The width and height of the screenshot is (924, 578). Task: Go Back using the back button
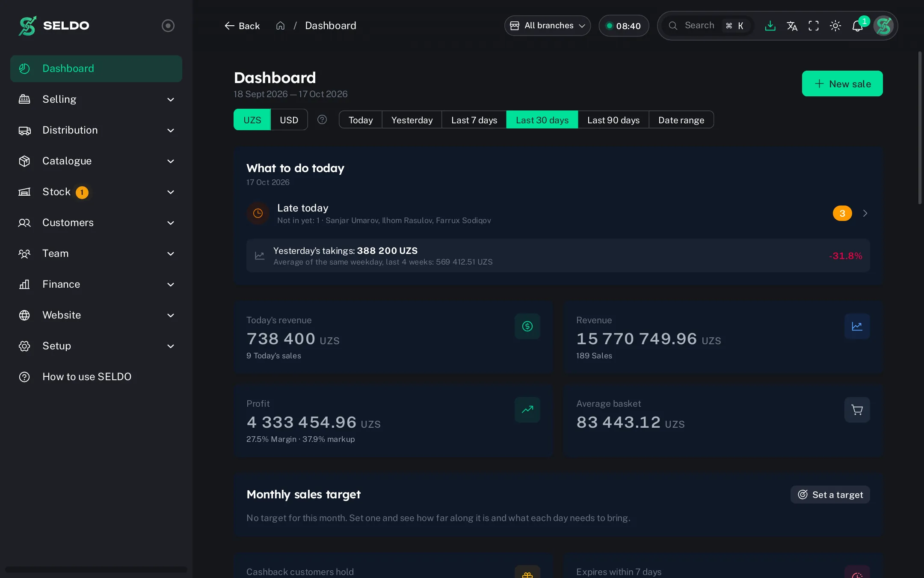tap(242, 26)
